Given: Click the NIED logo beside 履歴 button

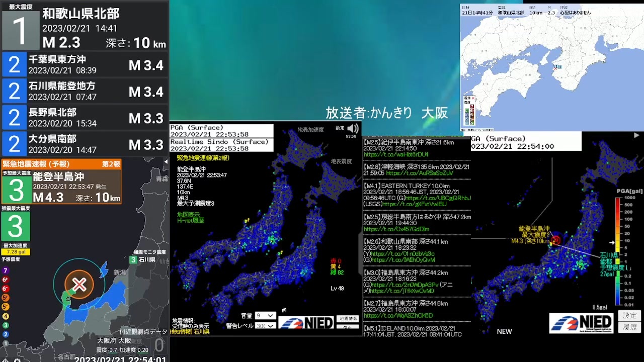Looking at the screenshot, I should pyautogui.click(x=581, y=323).
